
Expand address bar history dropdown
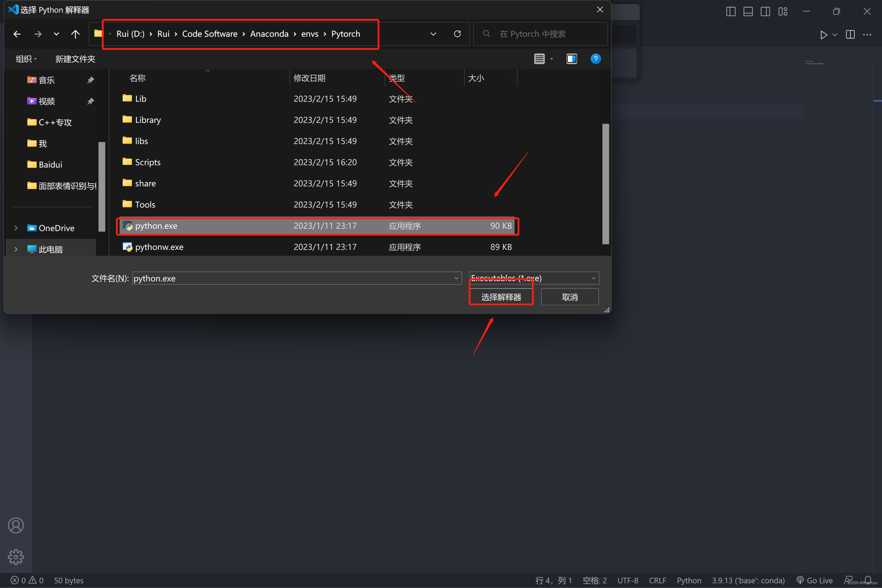[433, 34]
